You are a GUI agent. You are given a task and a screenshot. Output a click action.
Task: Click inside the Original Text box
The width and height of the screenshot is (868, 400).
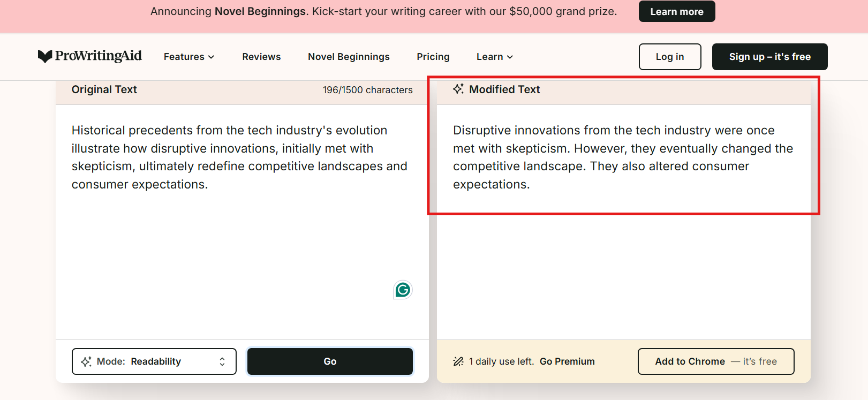point(241,241)
